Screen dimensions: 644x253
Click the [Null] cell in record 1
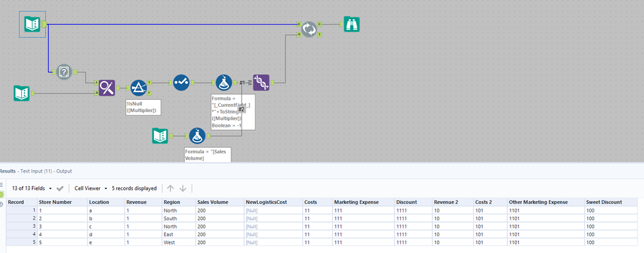(273, 211)
